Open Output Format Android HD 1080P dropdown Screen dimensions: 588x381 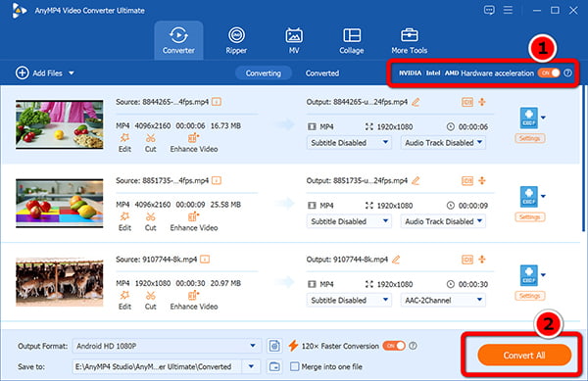click(167, 346)
